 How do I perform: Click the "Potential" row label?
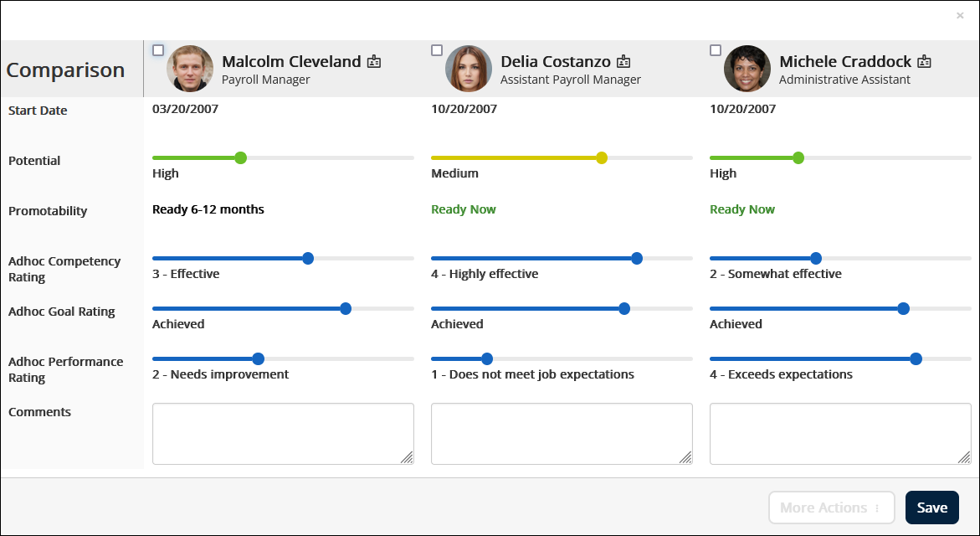34,161
